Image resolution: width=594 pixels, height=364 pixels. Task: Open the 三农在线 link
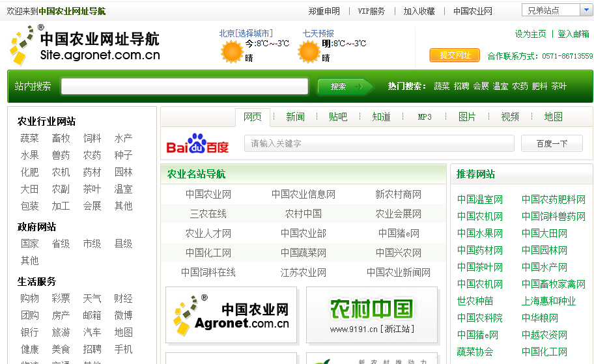[x=208, y=214]
